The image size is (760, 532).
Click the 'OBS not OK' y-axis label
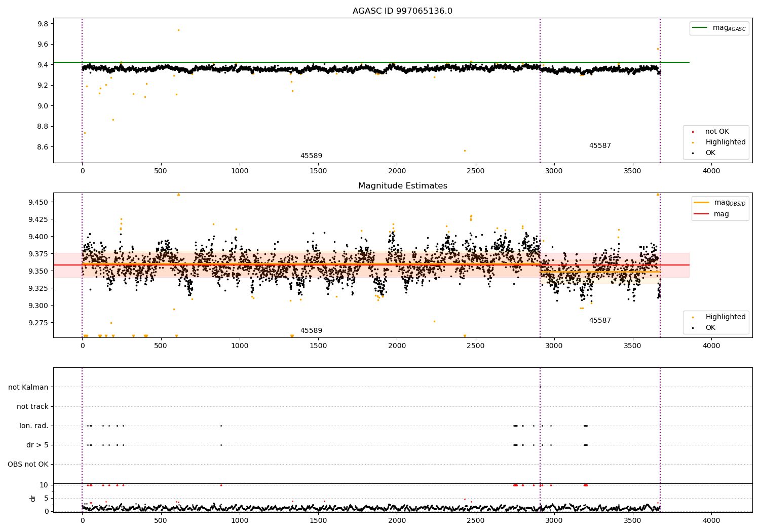28,464
